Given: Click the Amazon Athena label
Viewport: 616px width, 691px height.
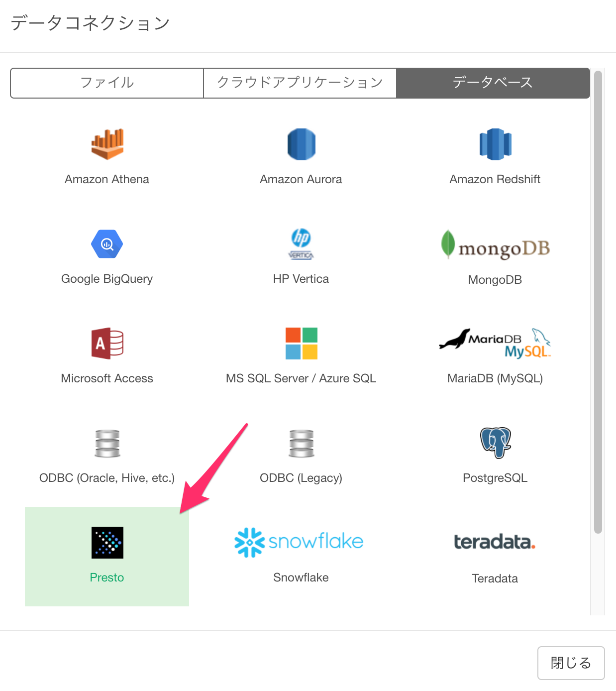Looking at the screenshot, I should coord(107,179).
